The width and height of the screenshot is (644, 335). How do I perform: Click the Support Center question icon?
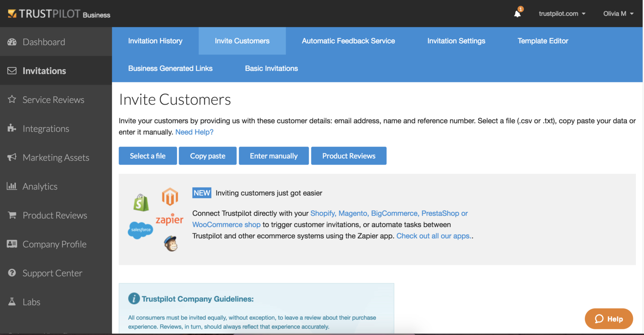point(12,273)
